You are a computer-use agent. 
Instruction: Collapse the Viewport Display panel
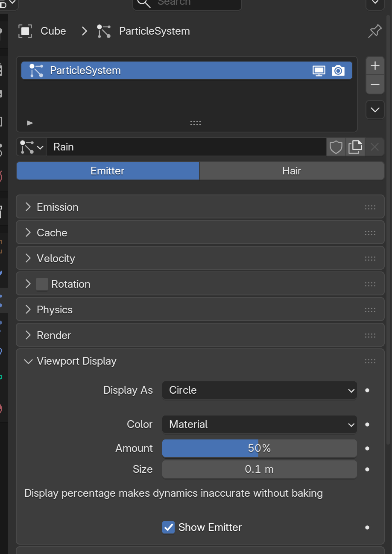click(x=28, y=361)
